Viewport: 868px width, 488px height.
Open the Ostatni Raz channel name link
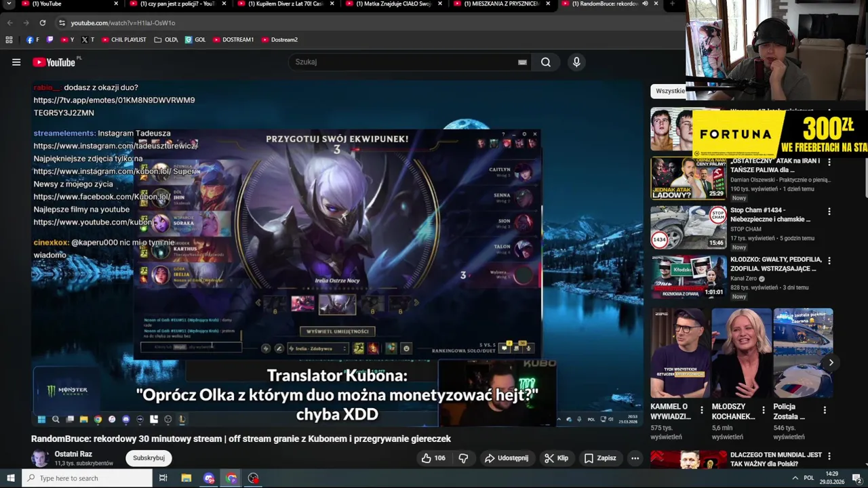click(x=73, y=454)
